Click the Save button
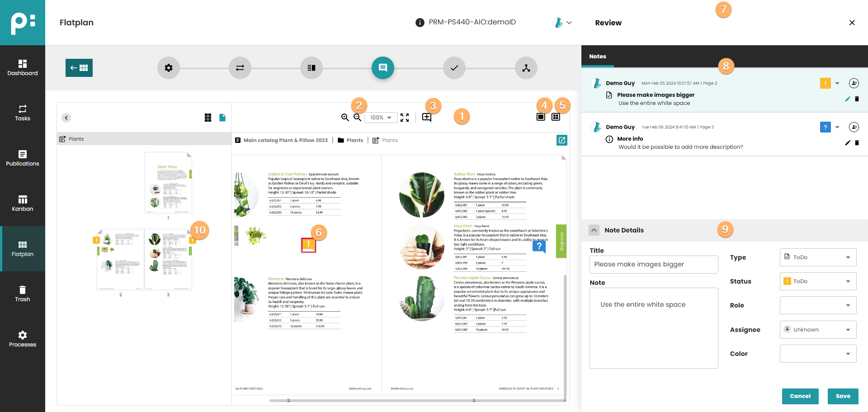868x412 pixels. 843,396
